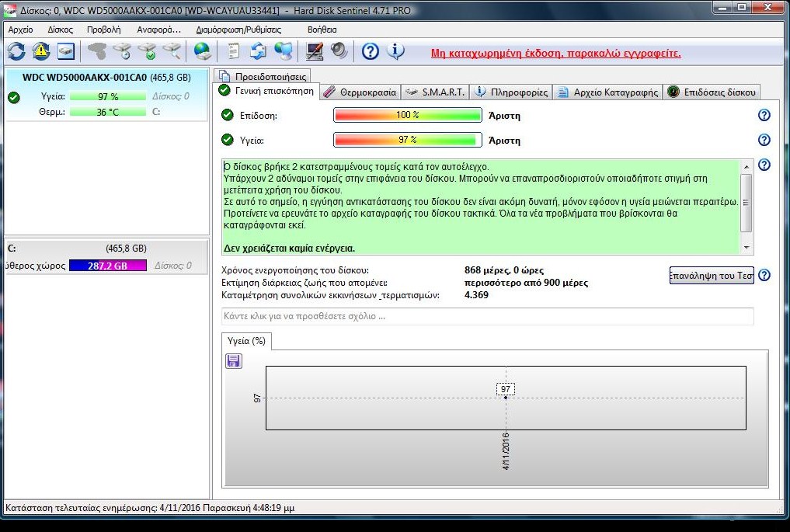Click the help icon beside Επίδοση bar

pyautogui.click(x=764, y=115)
